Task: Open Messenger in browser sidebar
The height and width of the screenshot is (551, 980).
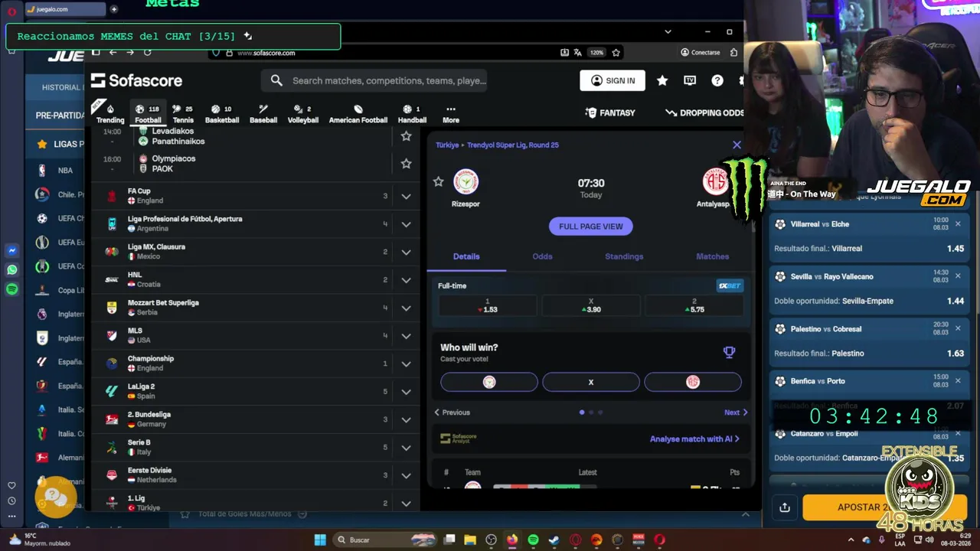Action: pos(11,250)
